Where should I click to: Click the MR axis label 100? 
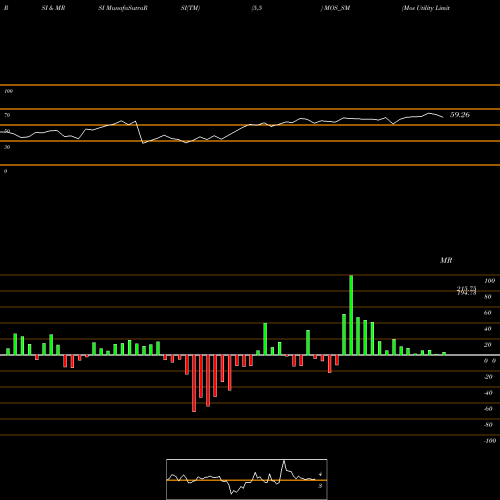coord(489,281)
